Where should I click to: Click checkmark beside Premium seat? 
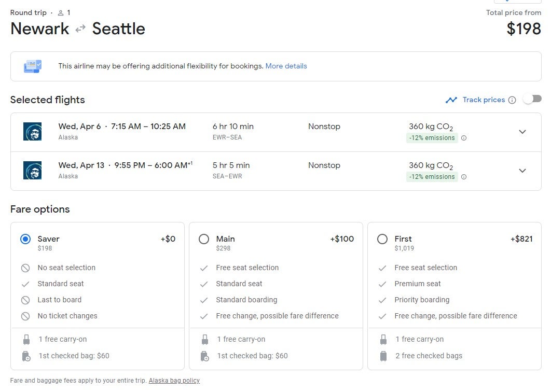[382, 284]
